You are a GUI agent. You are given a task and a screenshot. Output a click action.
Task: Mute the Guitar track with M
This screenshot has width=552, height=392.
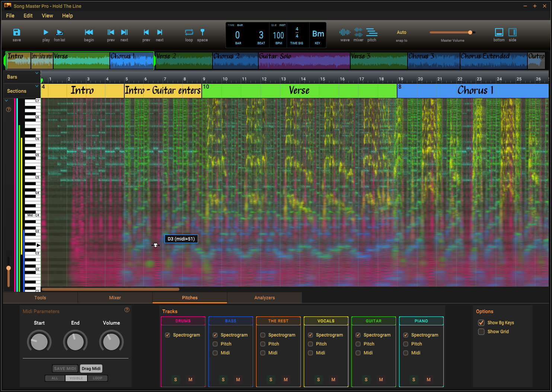[x=381, y=380]
